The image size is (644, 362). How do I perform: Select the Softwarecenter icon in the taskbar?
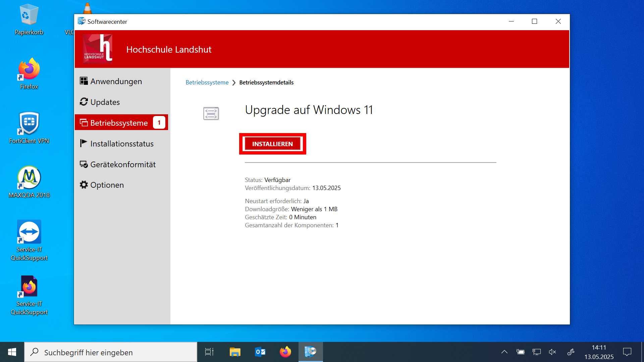(310, 352)
